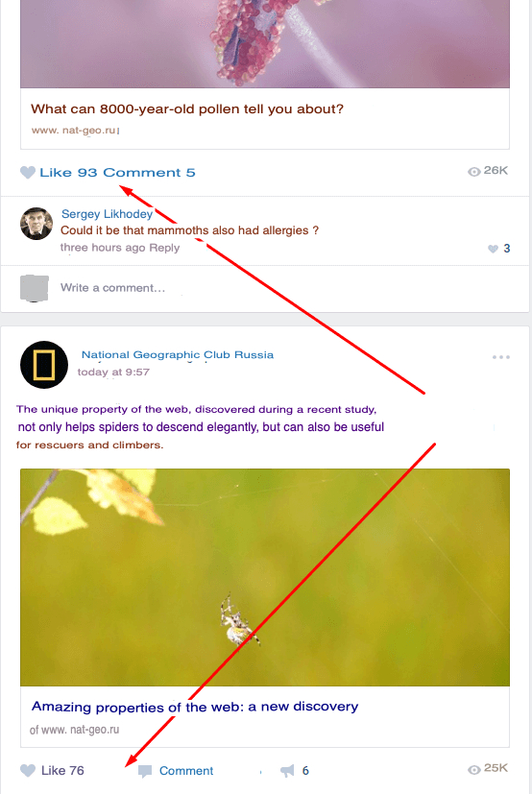Like Sergey's comment via small heart
This screenshot has height=794, width=532.
tap(493, 249)
